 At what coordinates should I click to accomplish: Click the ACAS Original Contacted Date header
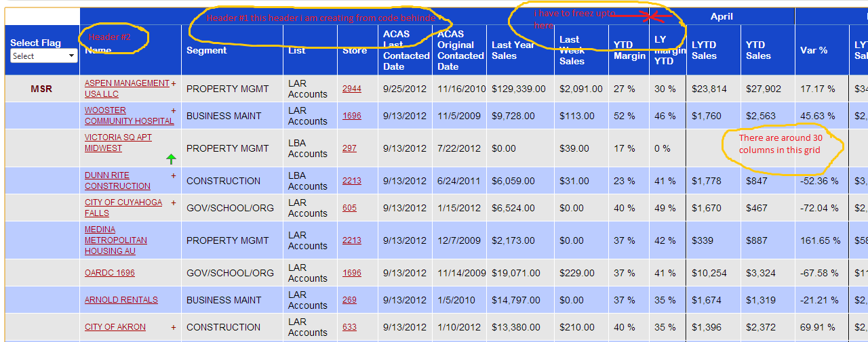pyautogui.click(x=460, y=50)
